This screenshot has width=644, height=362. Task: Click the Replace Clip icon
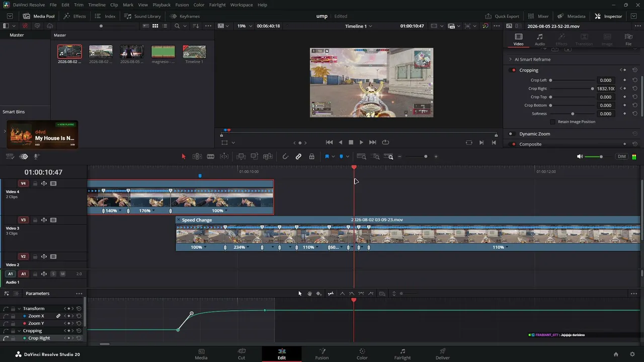pos(268,156)
